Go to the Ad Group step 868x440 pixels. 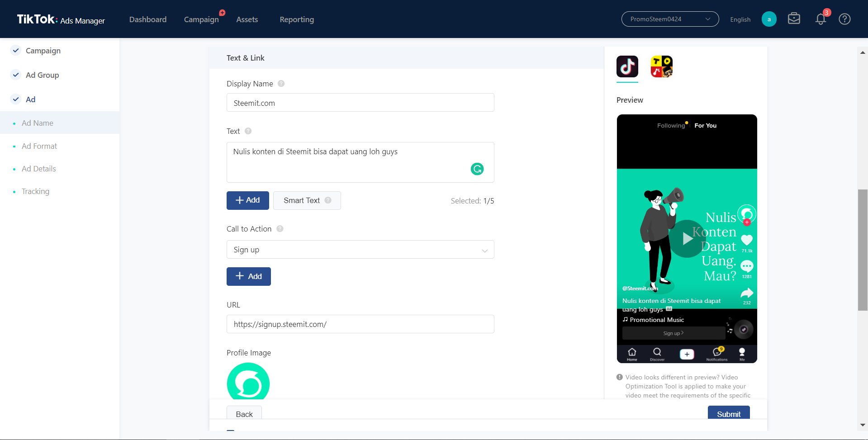coord(42,75)
